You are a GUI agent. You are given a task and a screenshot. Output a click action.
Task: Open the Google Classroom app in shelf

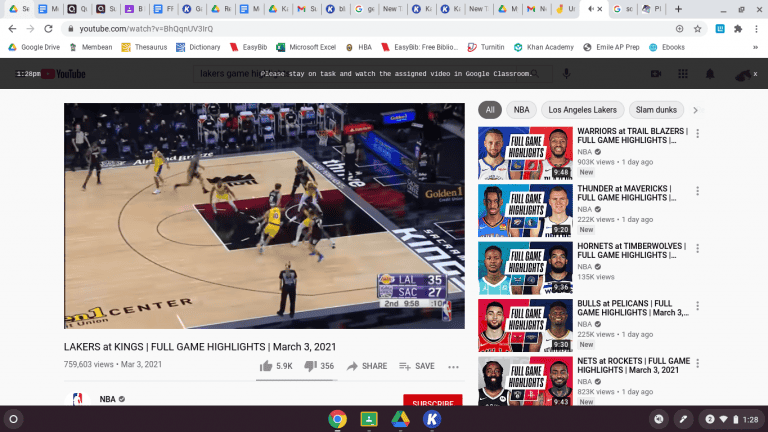(x=369, y=419)
